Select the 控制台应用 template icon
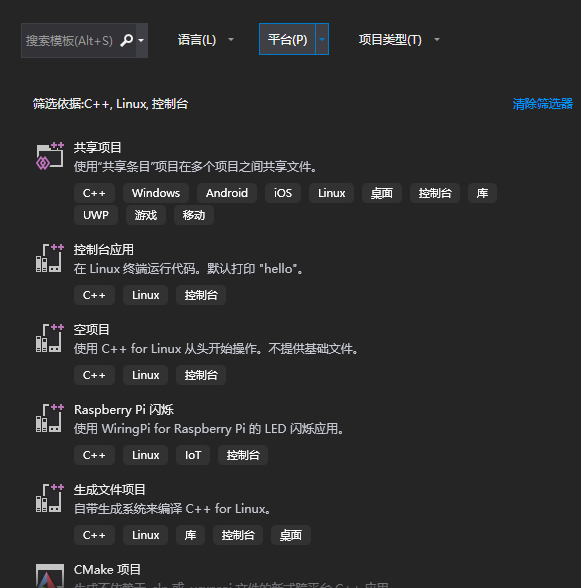The image size is (581, 588). (50, 258)
